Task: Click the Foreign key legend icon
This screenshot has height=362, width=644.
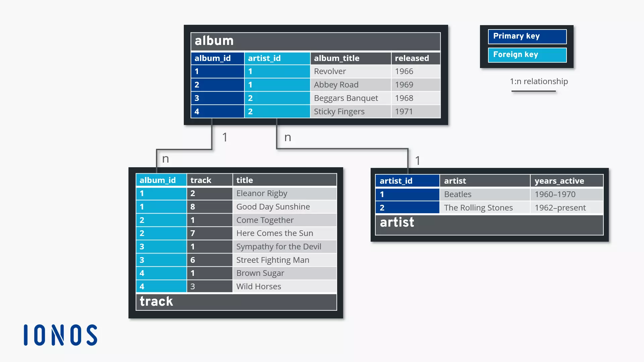Action: point(528,54)
